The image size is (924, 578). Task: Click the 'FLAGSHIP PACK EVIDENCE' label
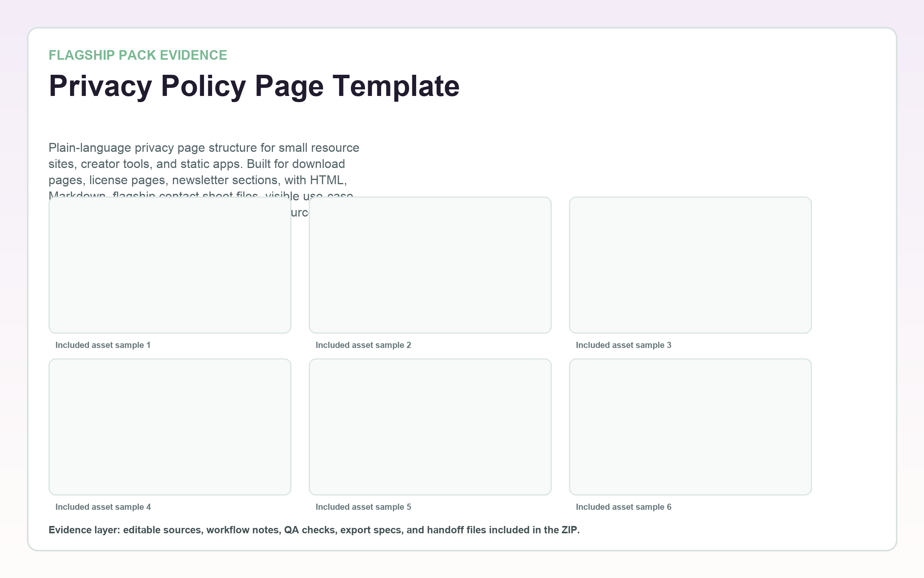click(x=138, y=55)
